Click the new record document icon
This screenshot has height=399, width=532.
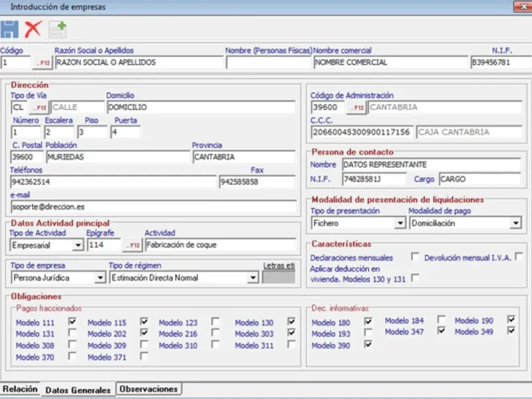(58, 29)
